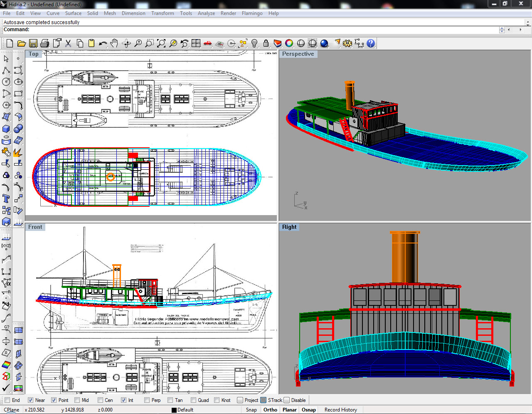
Task: Toggle the Point osnap checkbox
Action: [x=54, y=400]
